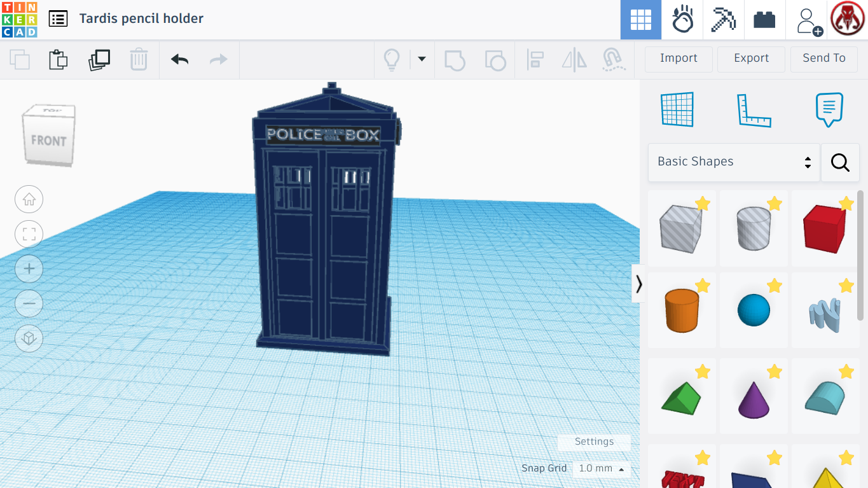
Task: Collapse the shapes panel chevron
Action: 638,284
